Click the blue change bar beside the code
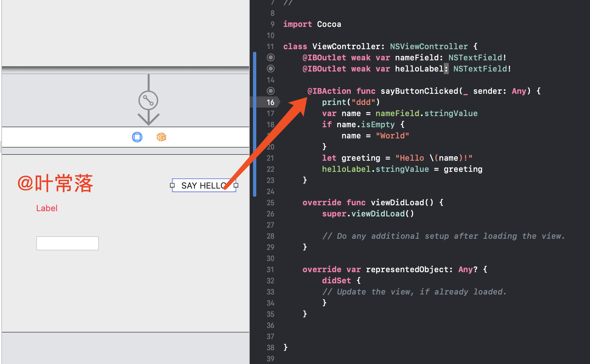Viewport: 590px width, 364px height. (x=255, y=124)
